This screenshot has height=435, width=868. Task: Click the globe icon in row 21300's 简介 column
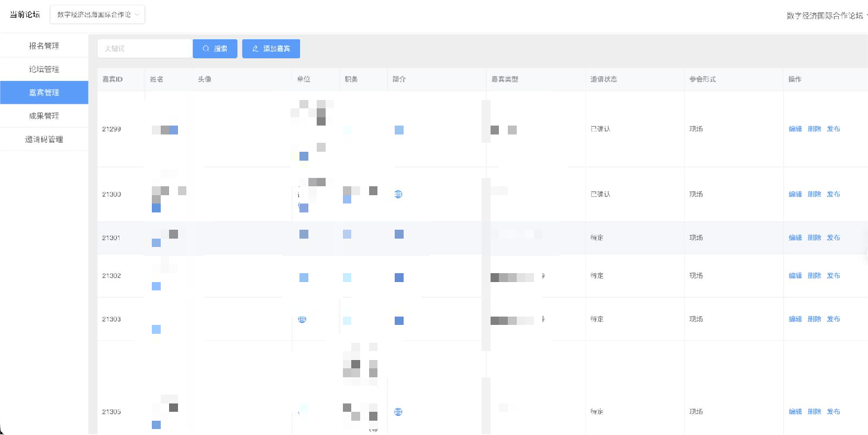click(x=398, y=195)
